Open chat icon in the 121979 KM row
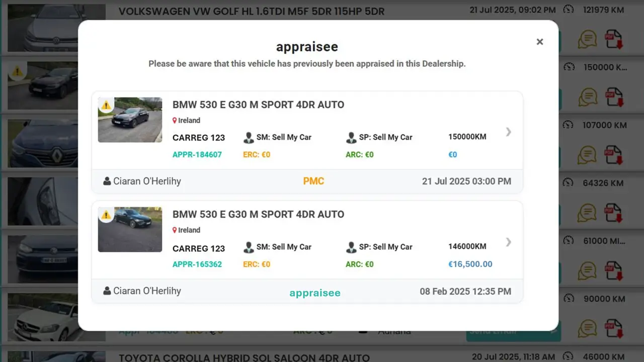 point(587,39)
